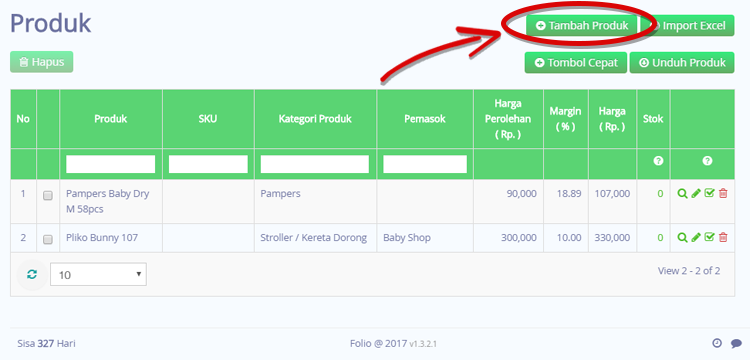750x360 pixels.
Task: Select the Pliko Bunny 107 checkbox
Action: pos(48,240)
